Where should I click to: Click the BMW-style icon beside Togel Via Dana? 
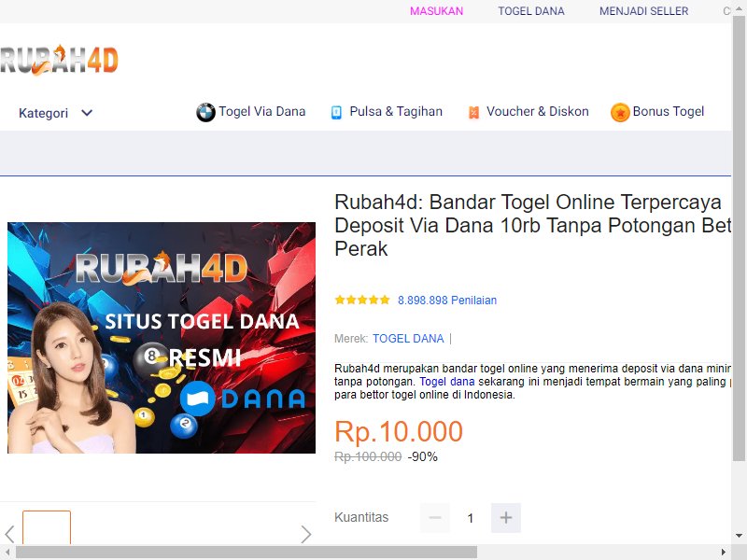pos(205,112)
